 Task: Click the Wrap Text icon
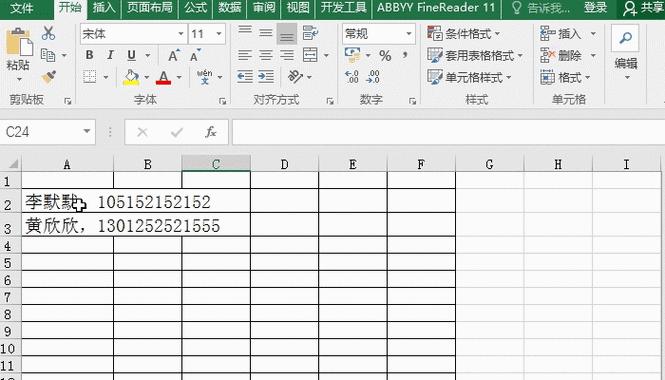click(310, 33)
